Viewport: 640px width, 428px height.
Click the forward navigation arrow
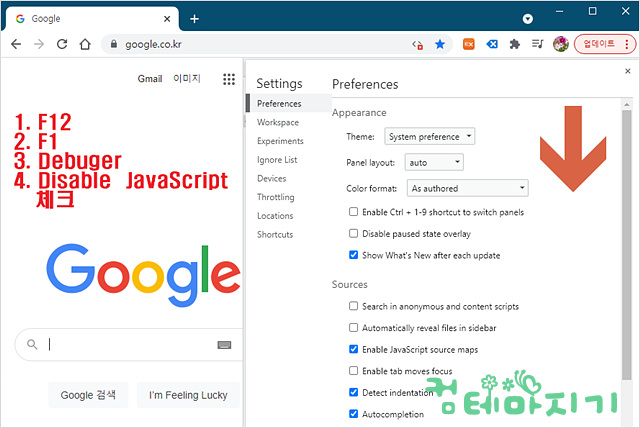coord(39,44)
